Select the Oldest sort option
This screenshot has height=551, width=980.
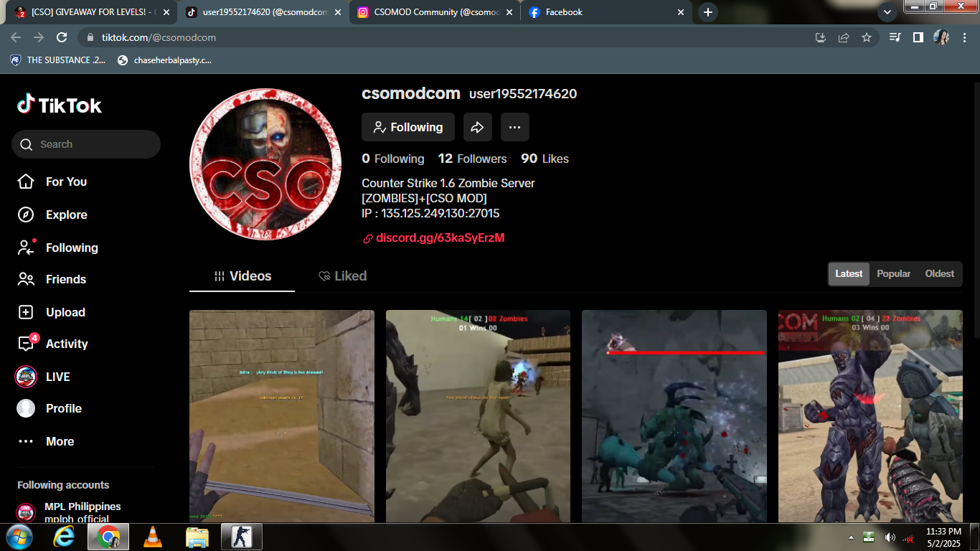tap(939, 274)
